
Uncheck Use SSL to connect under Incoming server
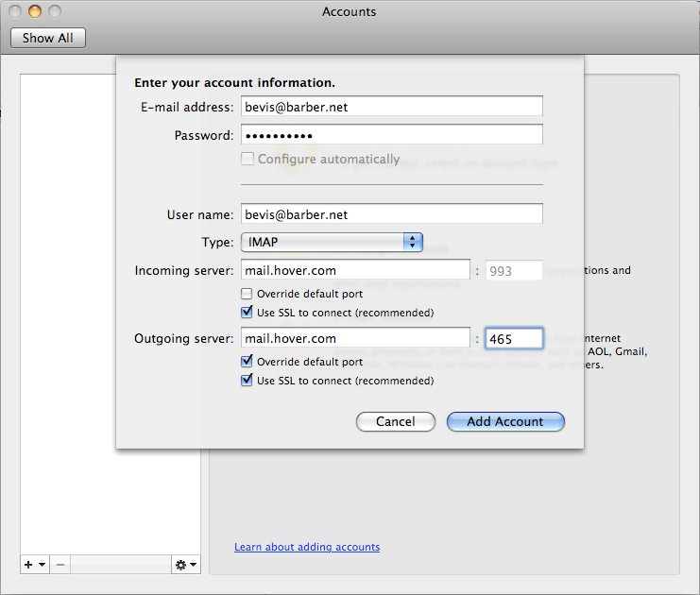pyautogui.click(x=247, y=312)
